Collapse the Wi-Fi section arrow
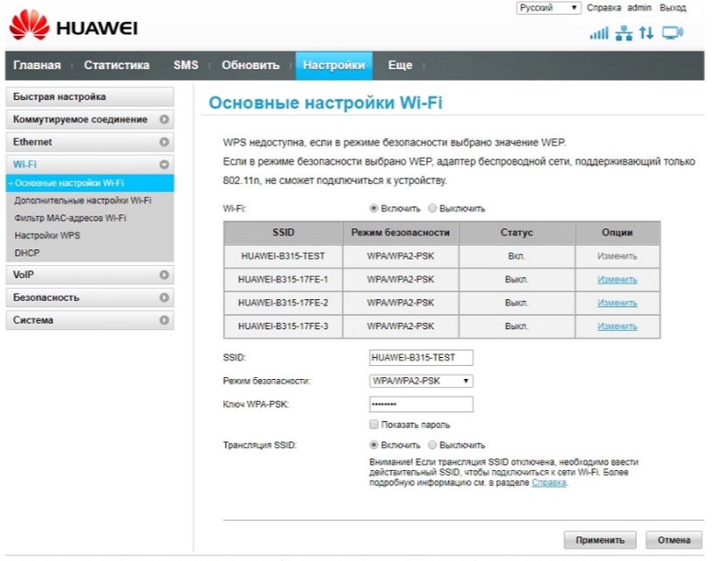The image size is (728, 561). point(164,165)
